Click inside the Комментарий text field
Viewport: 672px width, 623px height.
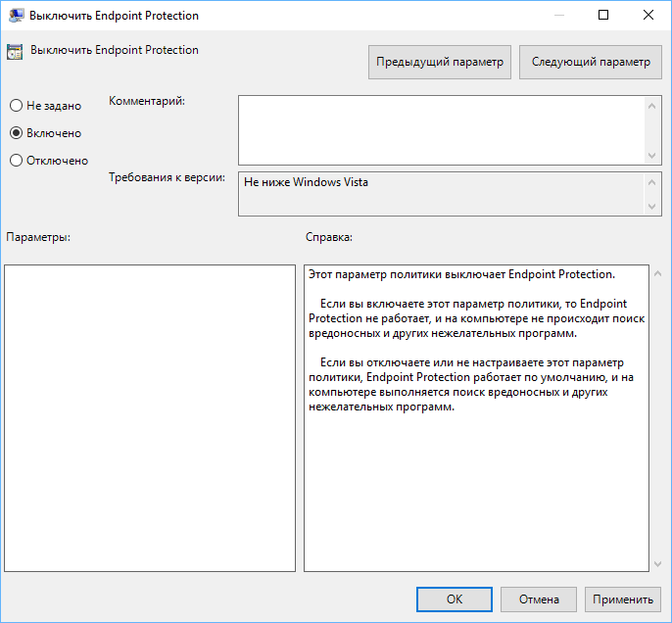click(441, 129)
